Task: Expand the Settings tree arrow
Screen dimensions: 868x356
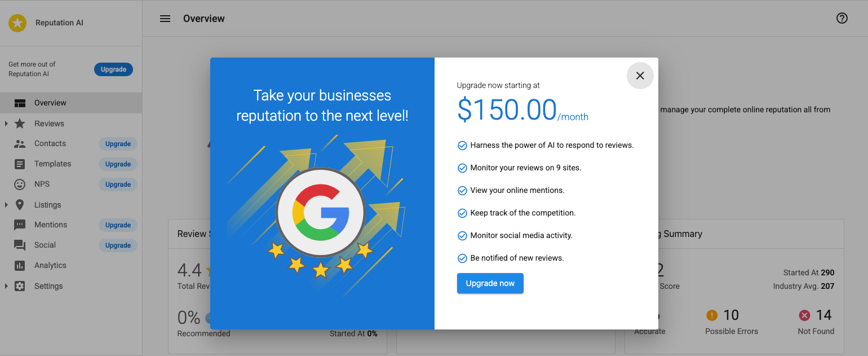Action: (x=6, y=286)
